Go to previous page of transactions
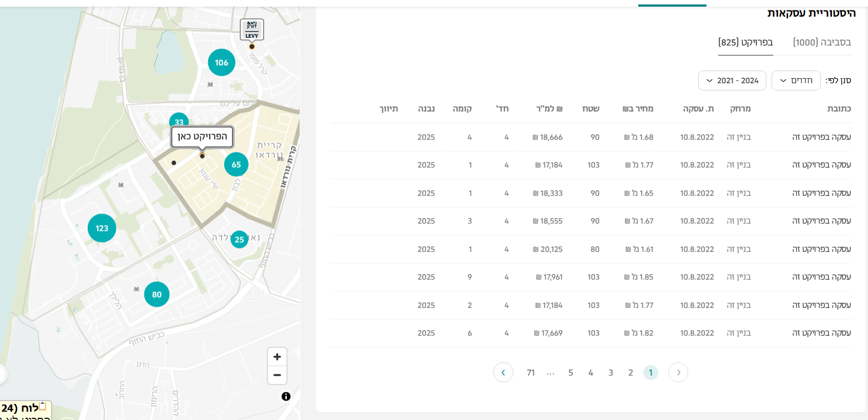Image resolution: width=868 pixels, height=420 pixels. [678, 372]
